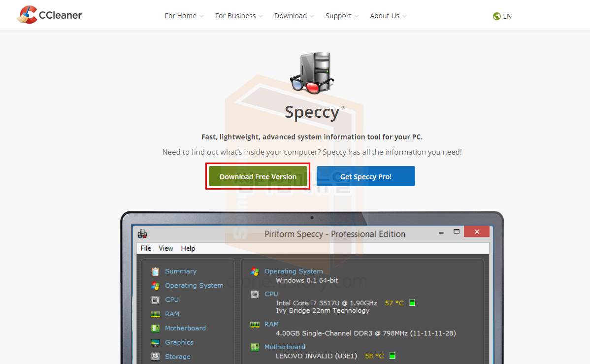Viewport: 590px width, 364px height.
Task: Expand the For Home chevron arrow
Action: [201, 16]
